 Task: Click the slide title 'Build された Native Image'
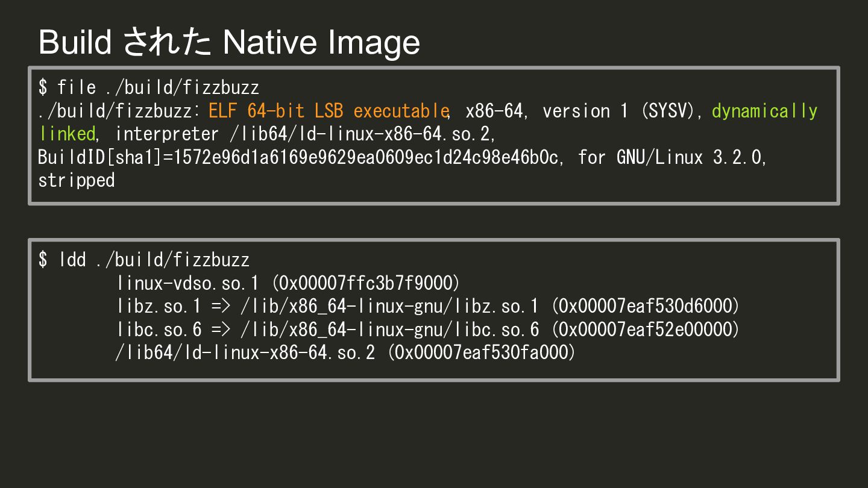coord(229,42)
